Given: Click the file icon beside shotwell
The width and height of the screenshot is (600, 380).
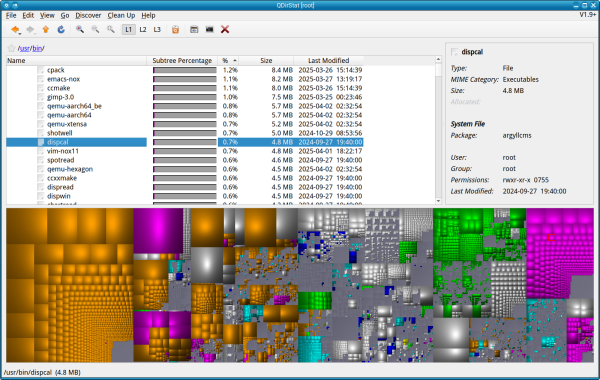Looking at the screenshot, I should coord(41,133).
